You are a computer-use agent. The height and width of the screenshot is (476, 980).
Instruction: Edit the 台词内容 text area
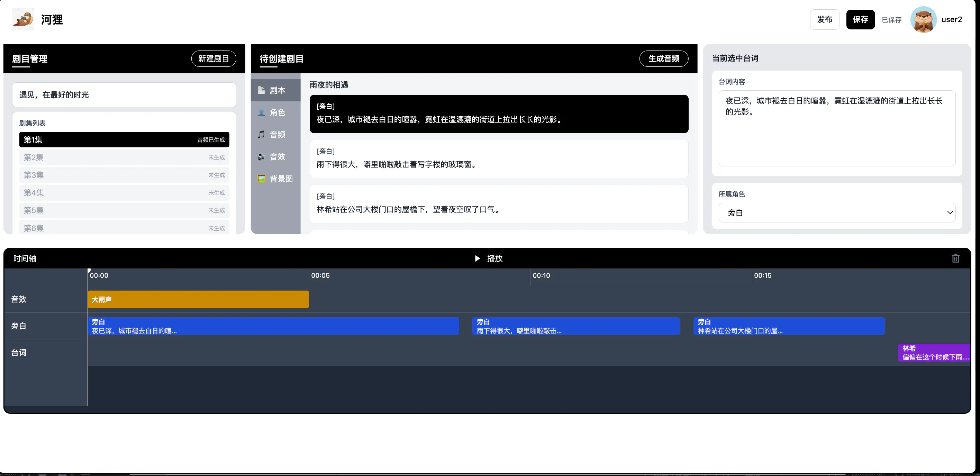[837, 128]
